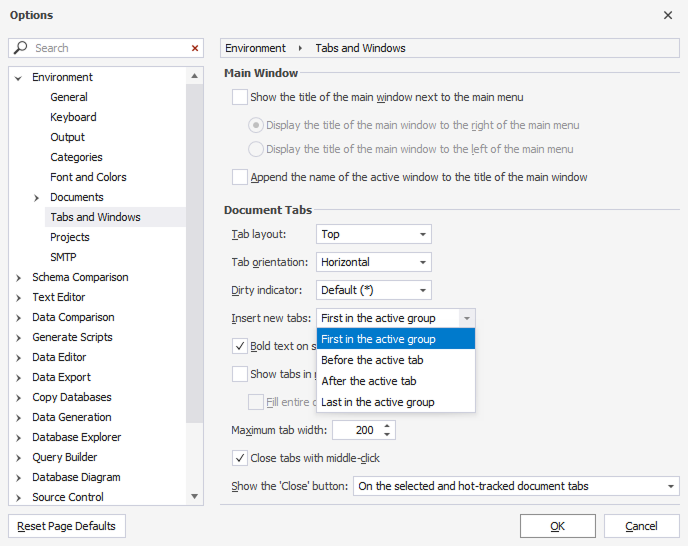Viewport: 688px width, 546px height.
Task: Click the search magnifier icon
Action: click(21, 47)
